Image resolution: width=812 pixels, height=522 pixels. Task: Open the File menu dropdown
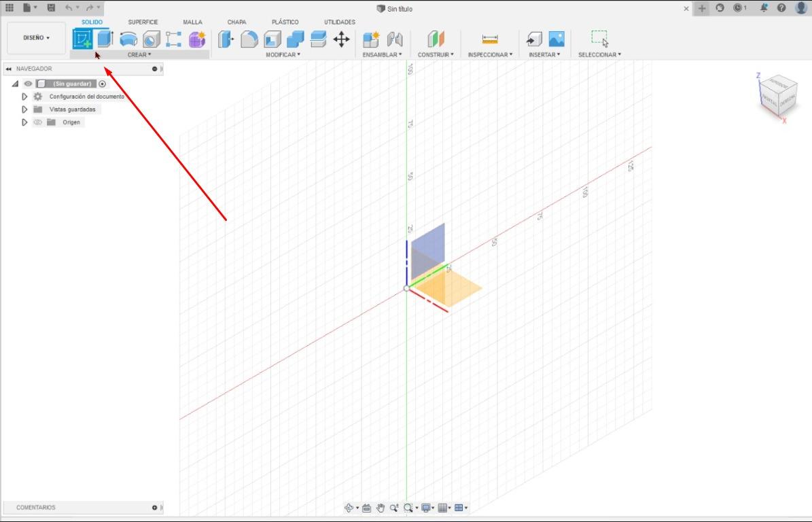[x=30, y=7]
